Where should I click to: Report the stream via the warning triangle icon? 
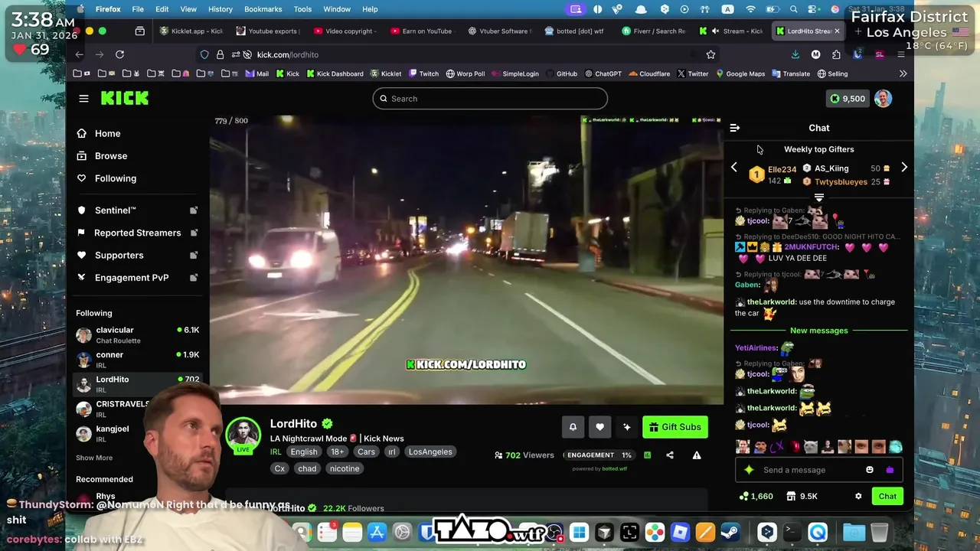pyautogui.click(x=697, y=455)
